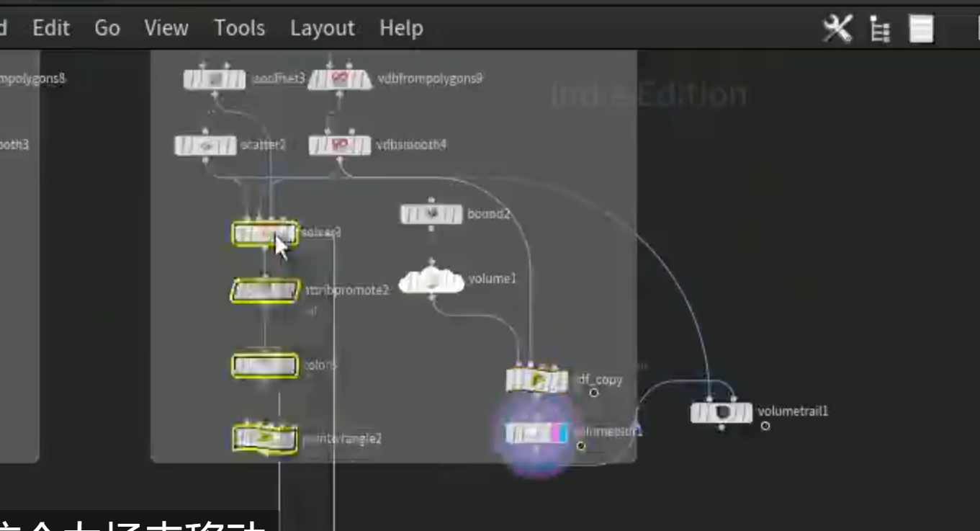Open the wrench and screwdriver tools icon
Screen dimensions: 980x531
click(837, 29)
